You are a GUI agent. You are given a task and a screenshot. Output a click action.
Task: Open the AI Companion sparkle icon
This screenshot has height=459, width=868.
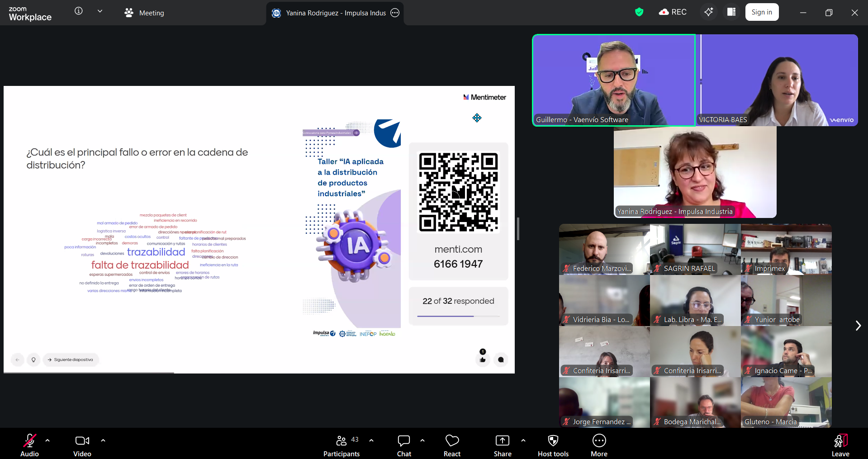(708, 12)
